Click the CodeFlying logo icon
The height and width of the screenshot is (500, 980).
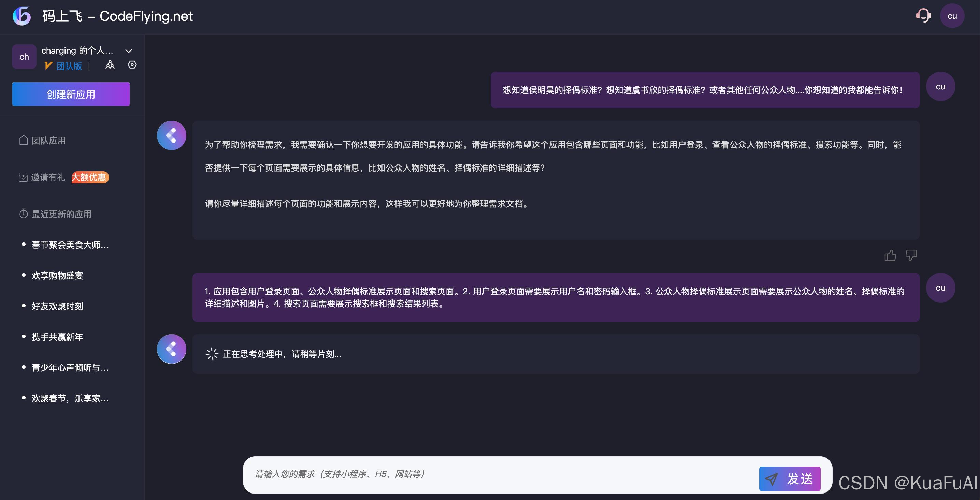pyautogui.click(x=22, y=16)
